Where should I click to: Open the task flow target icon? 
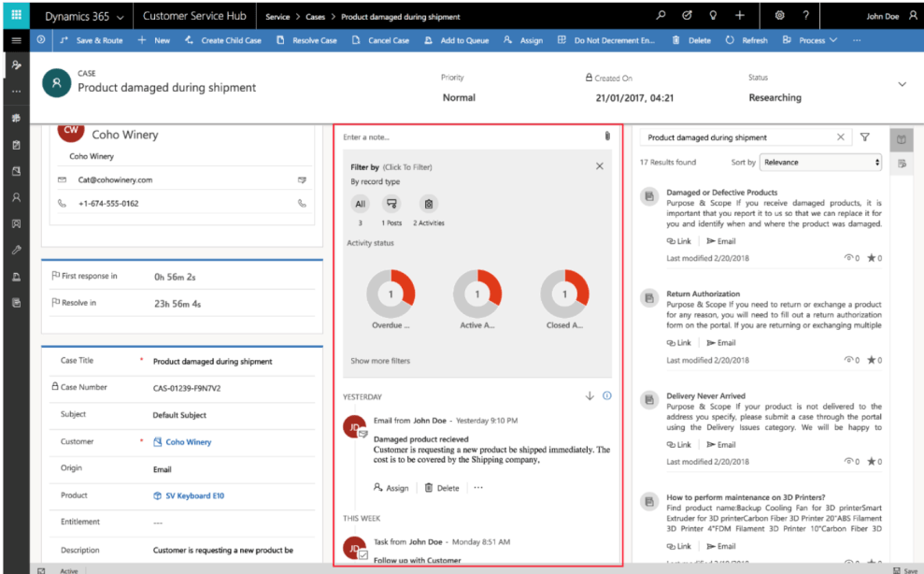(687, 15)
